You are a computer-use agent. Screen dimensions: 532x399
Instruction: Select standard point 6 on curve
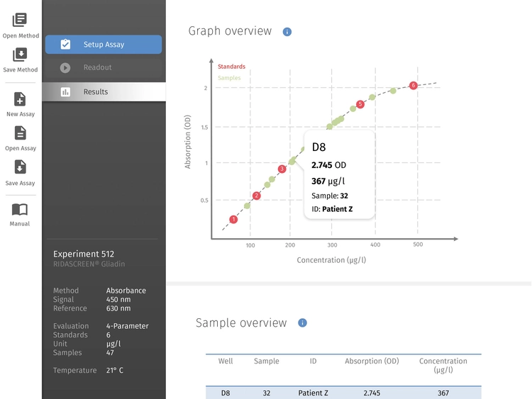pyautogui.click(x=413, y=86)
